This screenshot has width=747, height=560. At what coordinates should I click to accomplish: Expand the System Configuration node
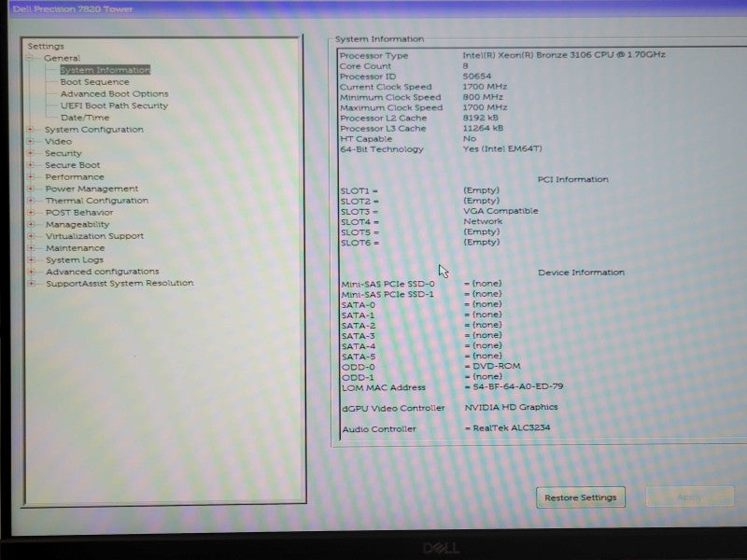(x=31, y=129)
